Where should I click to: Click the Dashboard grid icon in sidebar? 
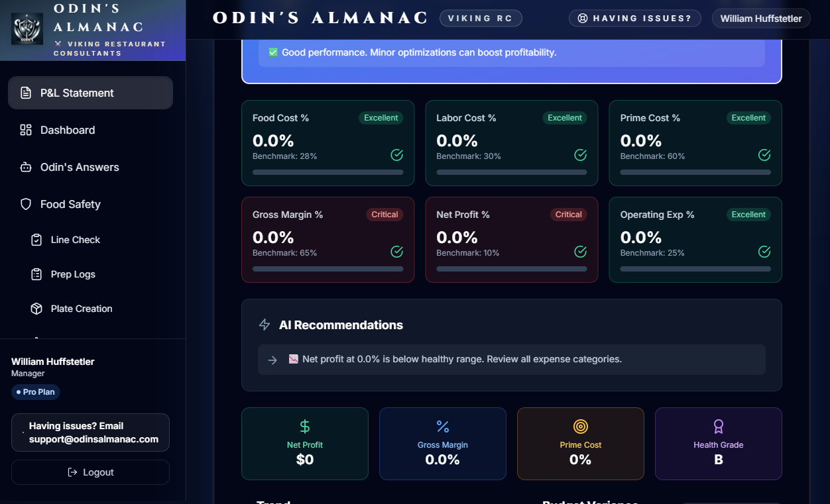pyautogui.click(x=25, y=130)
